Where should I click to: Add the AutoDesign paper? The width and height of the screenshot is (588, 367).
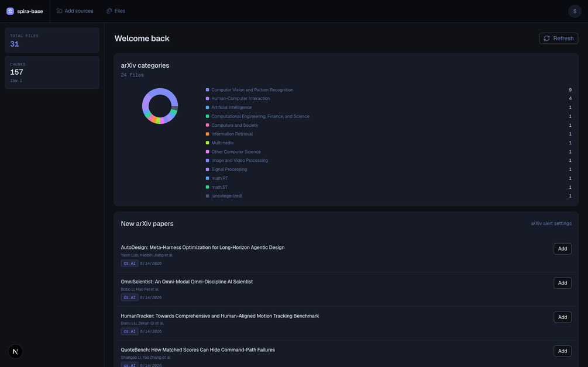coord(562,249)
